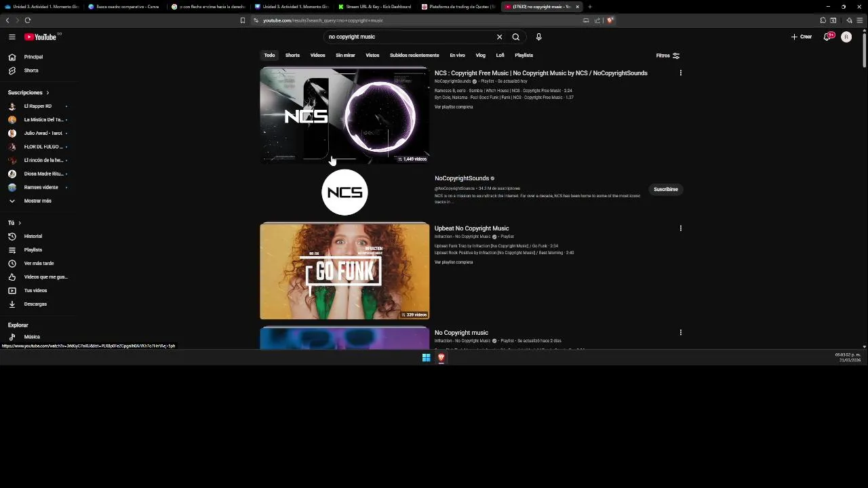The image size is (868, 488).
Task: Open the Windows Start button
Action: 426,357
